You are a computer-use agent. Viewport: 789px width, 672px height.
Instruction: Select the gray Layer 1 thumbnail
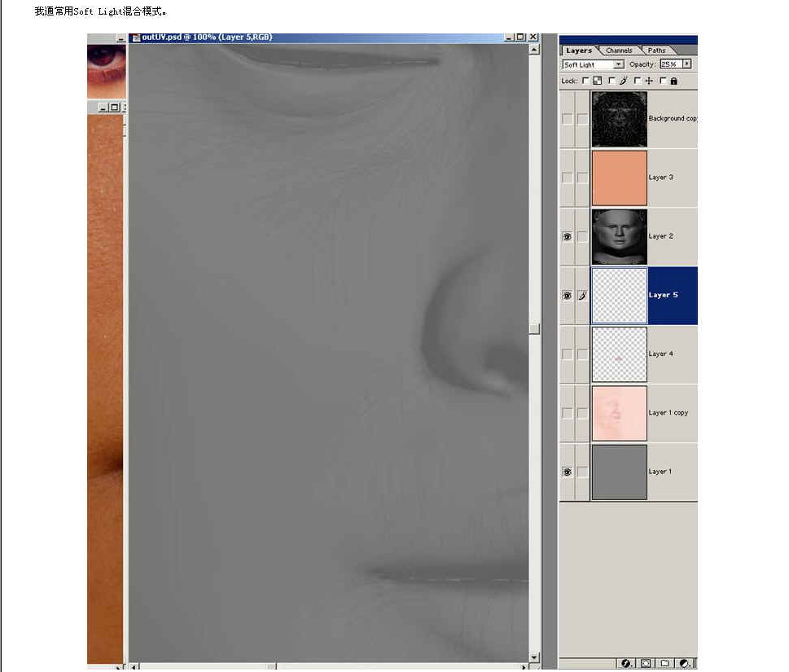[x=620, y=472]
